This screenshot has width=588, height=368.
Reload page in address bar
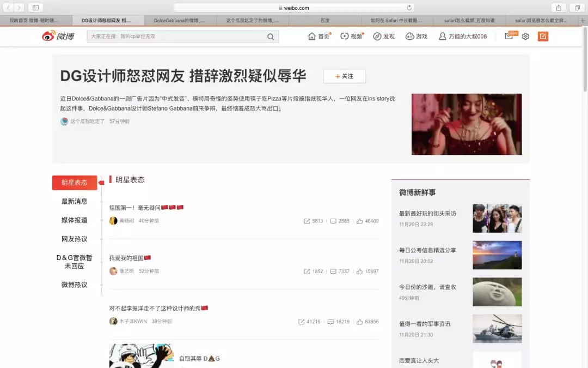(x=409, y=8)
